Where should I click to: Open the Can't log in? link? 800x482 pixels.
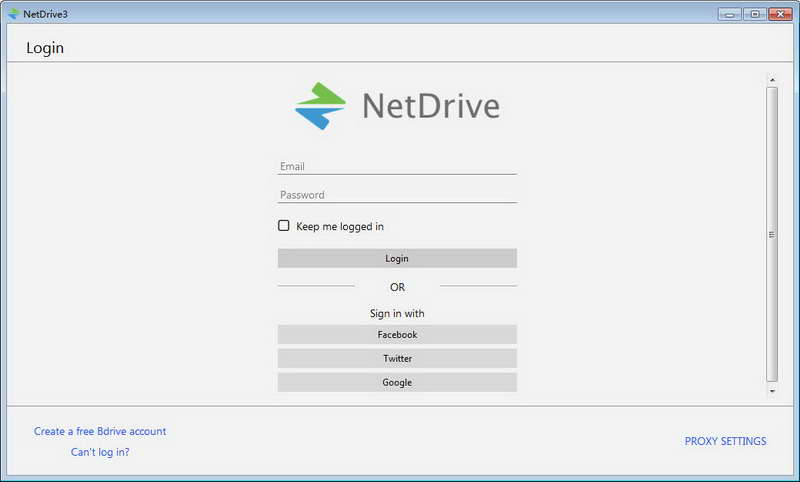[x=100, y=452]
